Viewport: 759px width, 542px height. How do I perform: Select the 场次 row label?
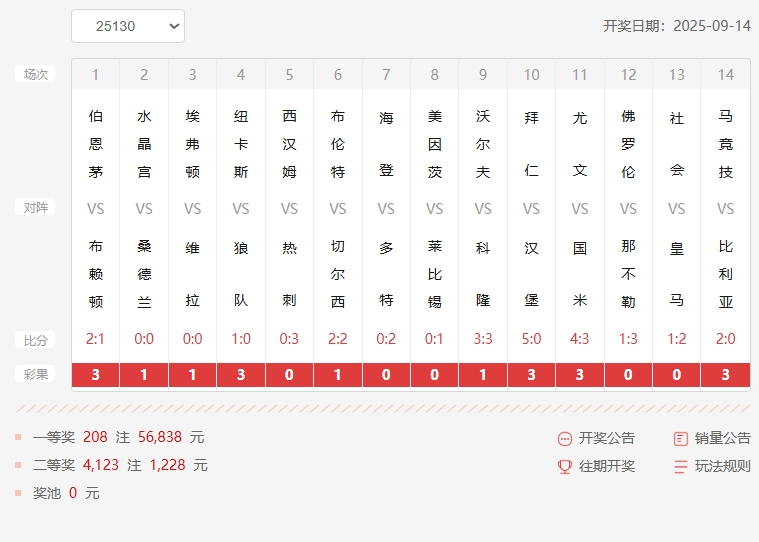[x=36, y=74]
